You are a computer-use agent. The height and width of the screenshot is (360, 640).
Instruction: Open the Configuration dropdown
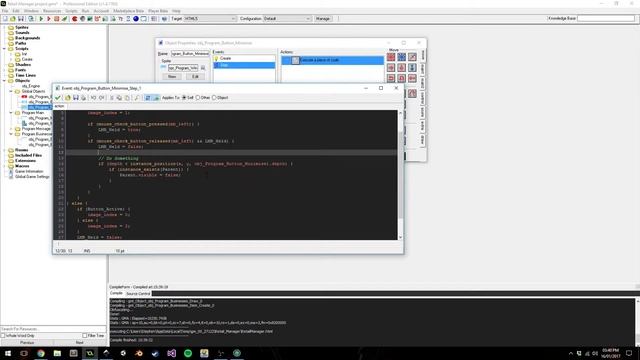tap(308, 19)
